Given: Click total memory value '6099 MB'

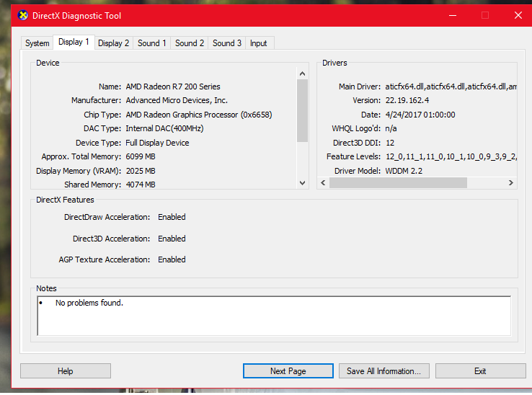Looking at the screenshot, I should [141, 156].
